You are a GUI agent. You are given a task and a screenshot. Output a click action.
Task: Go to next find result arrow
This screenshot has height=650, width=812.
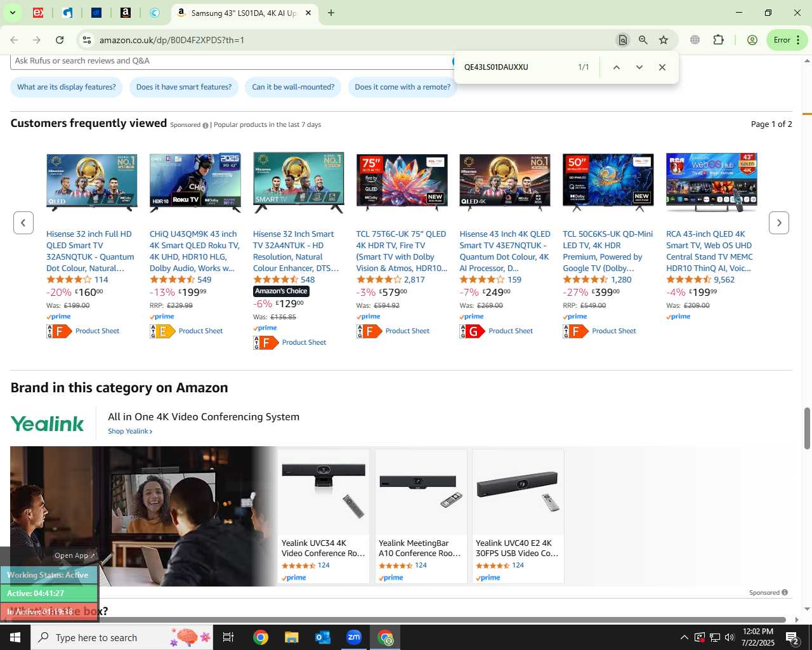[x=639, y=67]
